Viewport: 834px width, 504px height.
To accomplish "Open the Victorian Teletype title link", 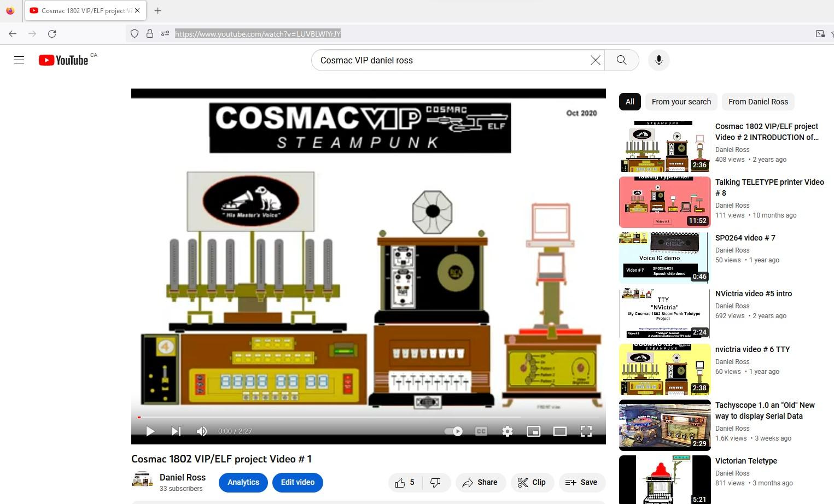I will pyautogui.click(x=746, y=461).
